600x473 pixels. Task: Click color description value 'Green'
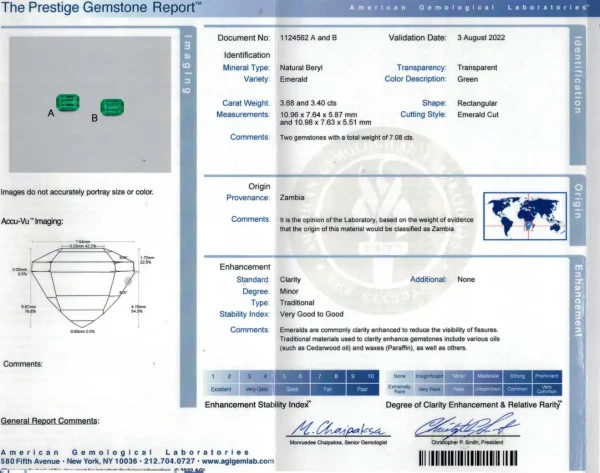468,79
